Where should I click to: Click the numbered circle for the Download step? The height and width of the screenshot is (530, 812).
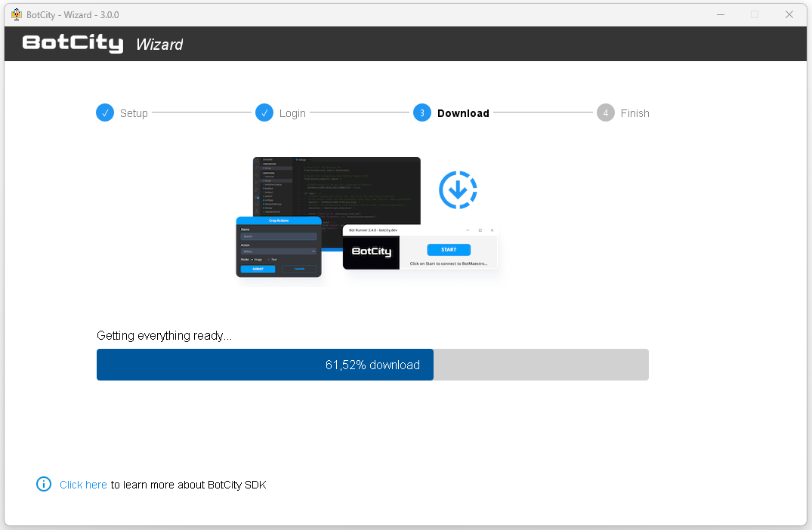point(422,112)
